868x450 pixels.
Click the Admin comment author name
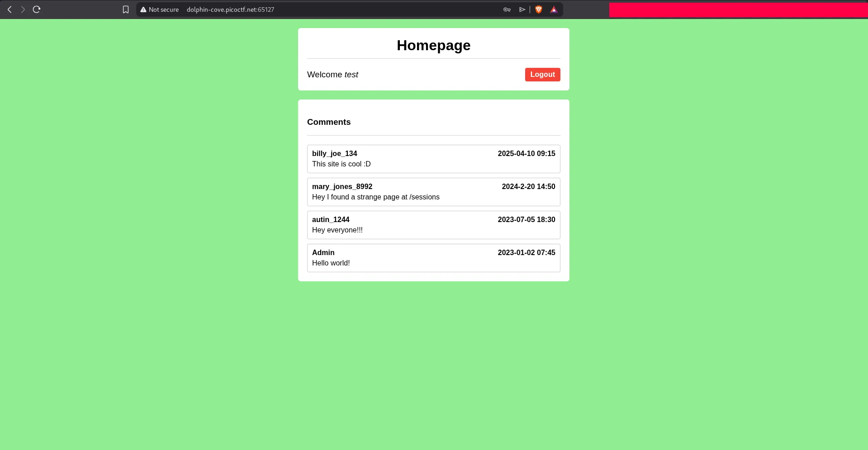click(x=323, y=253)
